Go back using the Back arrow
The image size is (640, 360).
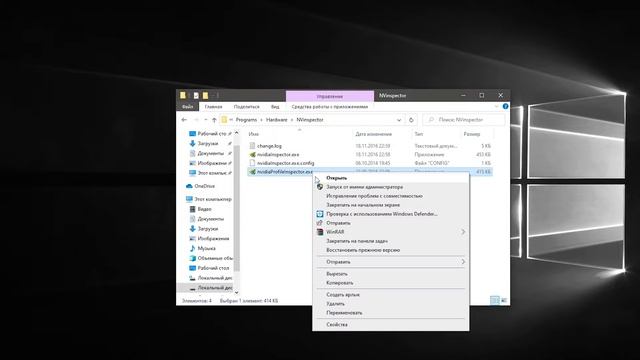pyautogui.click(x=184, y=120)
